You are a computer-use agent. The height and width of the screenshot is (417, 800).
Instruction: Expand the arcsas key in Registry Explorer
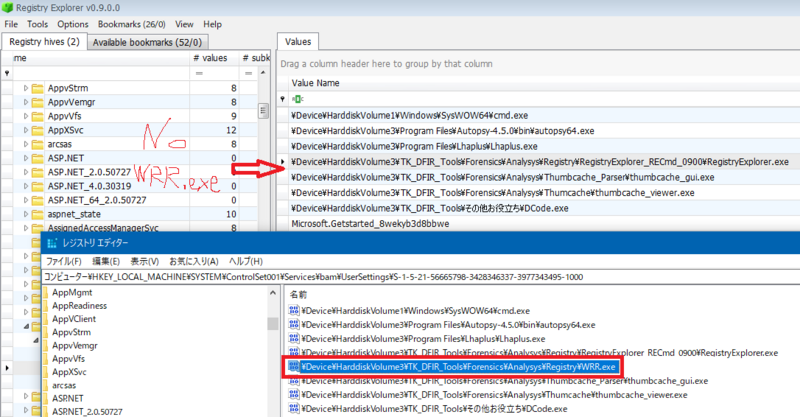pyautogui.click(x=26, y=144)
